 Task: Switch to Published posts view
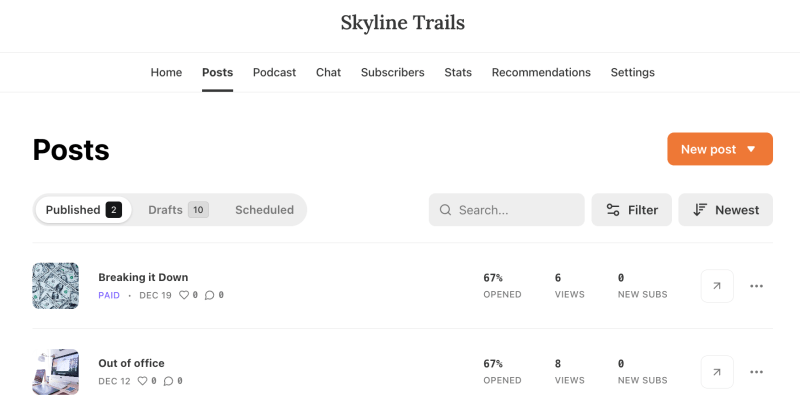[83, 210]
